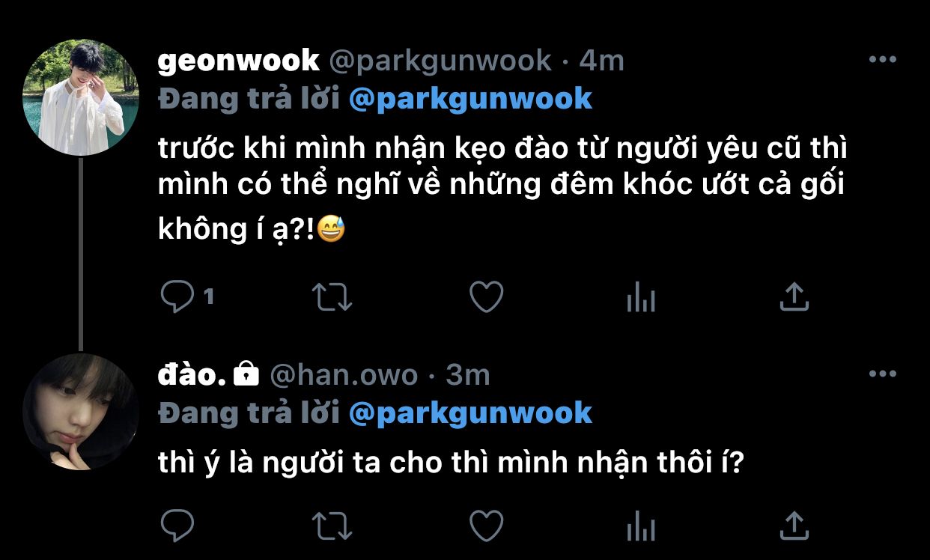Open the 3m timestamp on đào.'s reply

467,374
